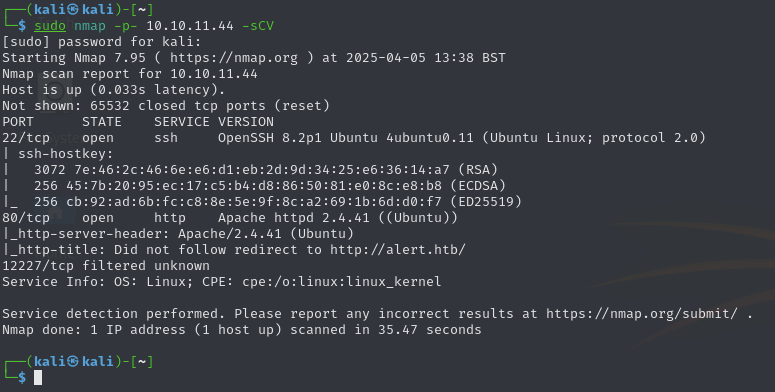Click the 80/tcp port entry

click(x=26, y=218)
